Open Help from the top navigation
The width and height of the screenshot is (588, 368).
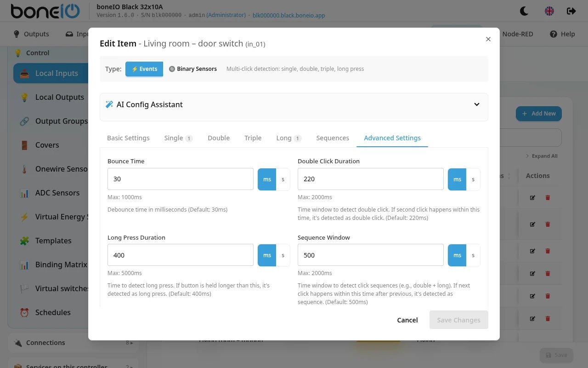[x=562, y=34]
